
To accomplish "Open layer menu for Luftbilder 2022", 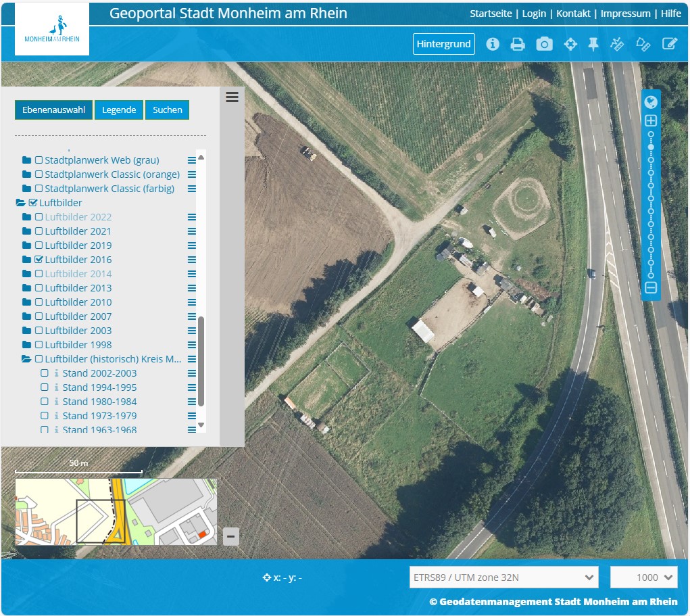I will (192, 217).
